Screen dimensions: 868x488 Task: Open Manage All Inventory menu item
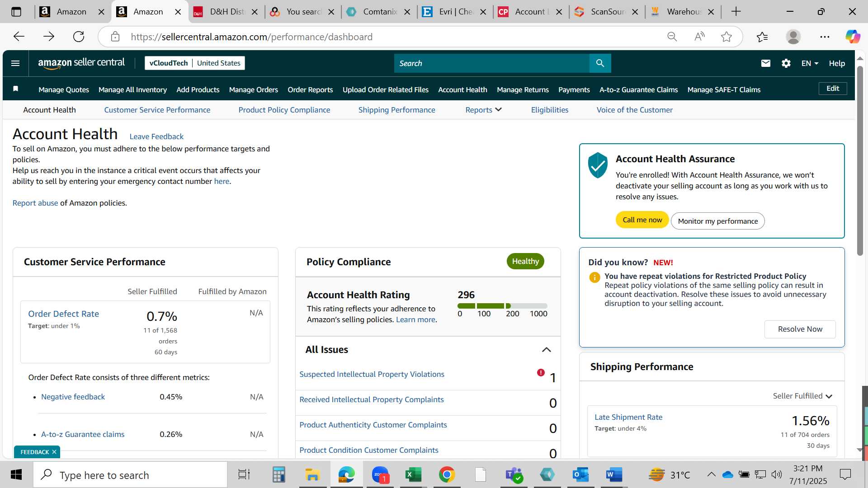click(132, 89)
